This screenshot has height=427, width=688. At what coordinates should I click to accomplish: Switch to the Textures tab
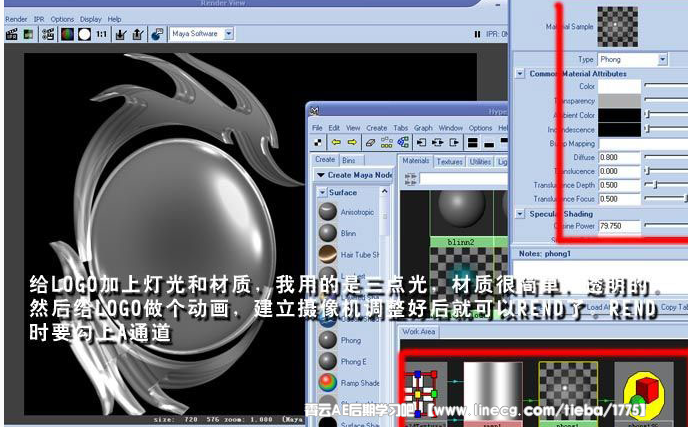(449, 161)
